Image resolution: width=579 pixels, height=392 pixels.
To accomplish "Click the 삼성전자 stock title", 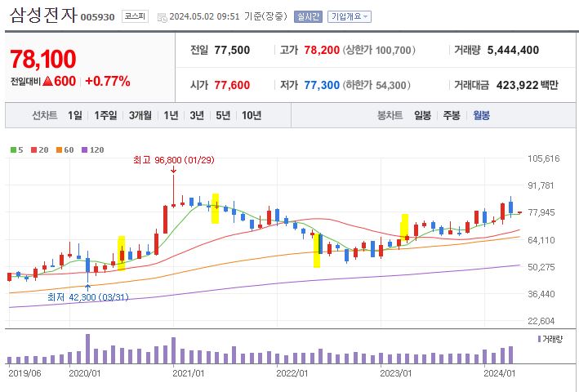I will pos(43,16).
